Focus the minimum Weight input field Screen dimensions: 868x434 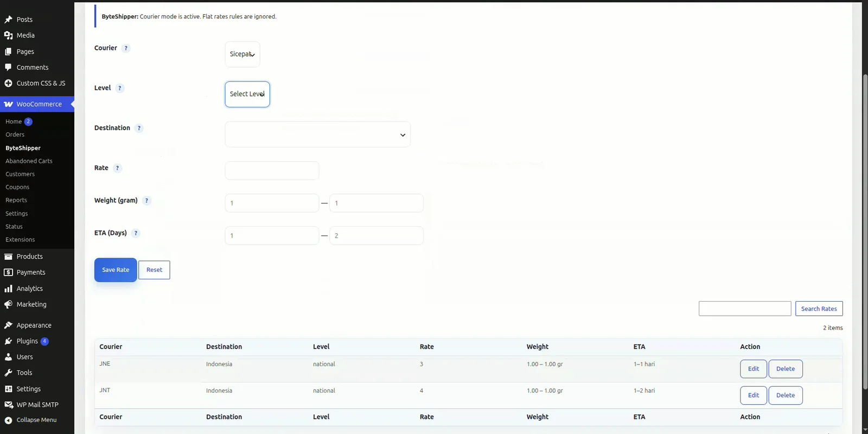272,203
